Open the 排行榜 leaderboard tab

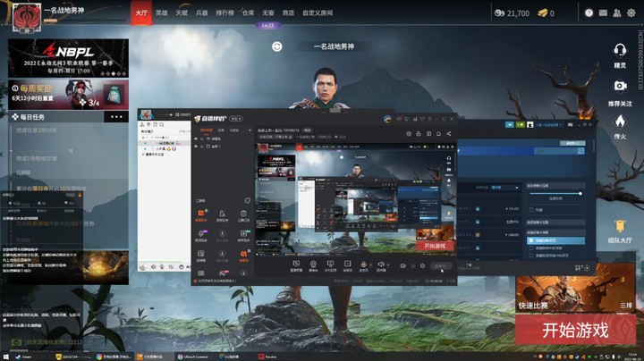click(x=225, y=13)
